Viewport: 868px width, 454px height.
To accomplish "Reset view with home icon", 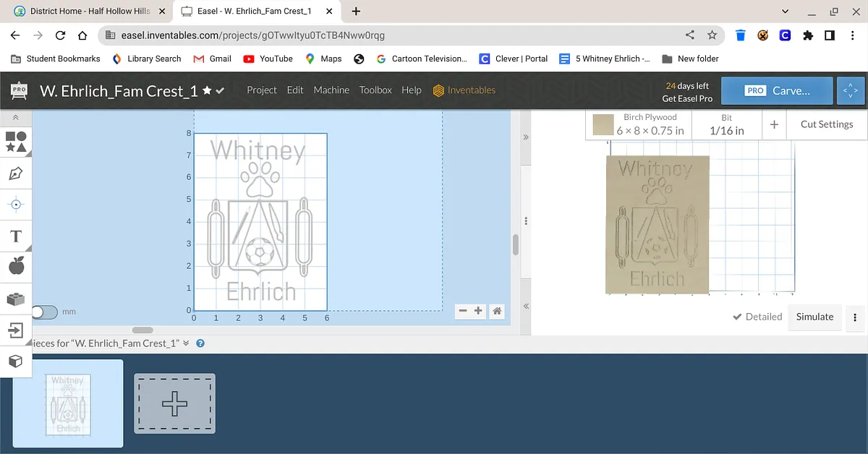I will (497, 311).
